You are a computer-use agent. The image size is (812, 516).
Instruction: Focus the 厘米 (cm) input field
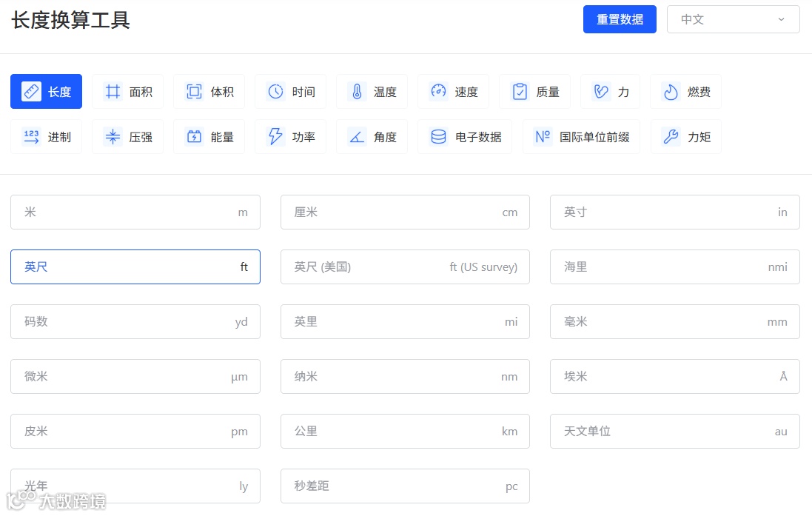pyautogui.click(x=405, y=212)
